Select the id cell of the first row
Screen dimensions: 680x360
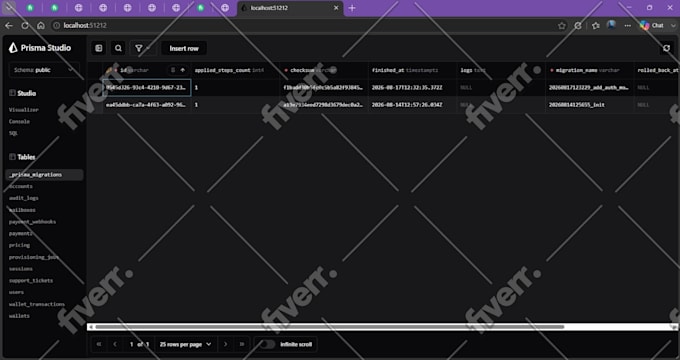(x=147, y=87)
